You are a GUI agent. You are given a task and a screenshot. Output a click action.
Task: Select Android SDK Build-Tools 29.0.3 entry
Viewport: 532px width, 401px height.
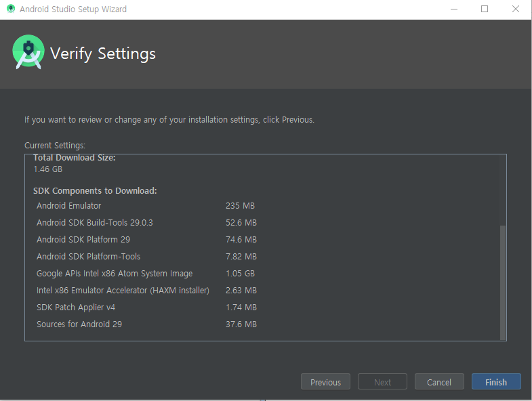tap(146, 223)
